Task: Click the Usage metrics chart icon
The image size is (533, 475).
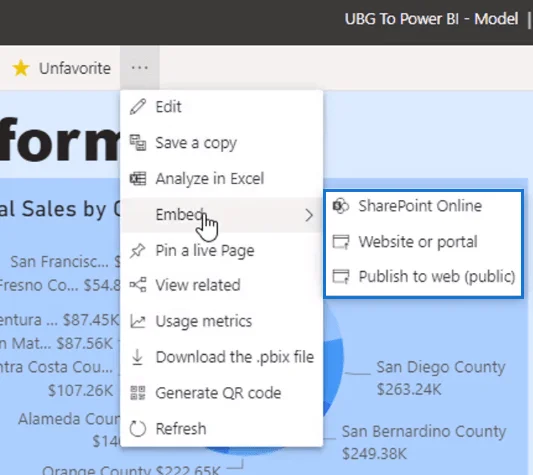Action: 138,321
